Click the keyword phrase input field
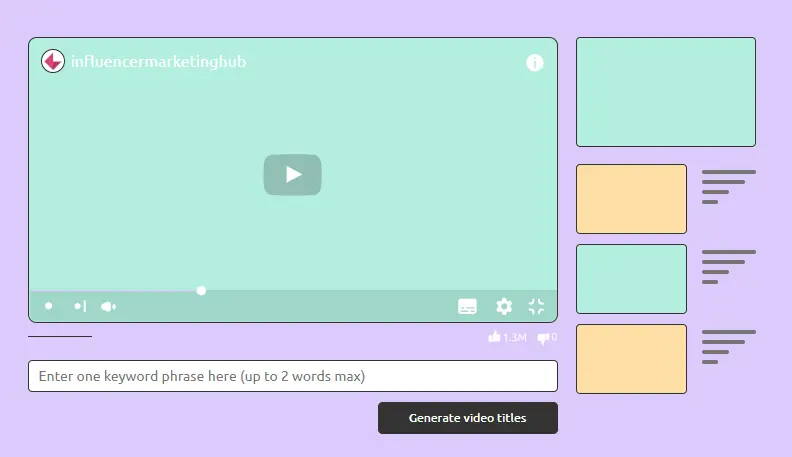 tap(293, 376)
